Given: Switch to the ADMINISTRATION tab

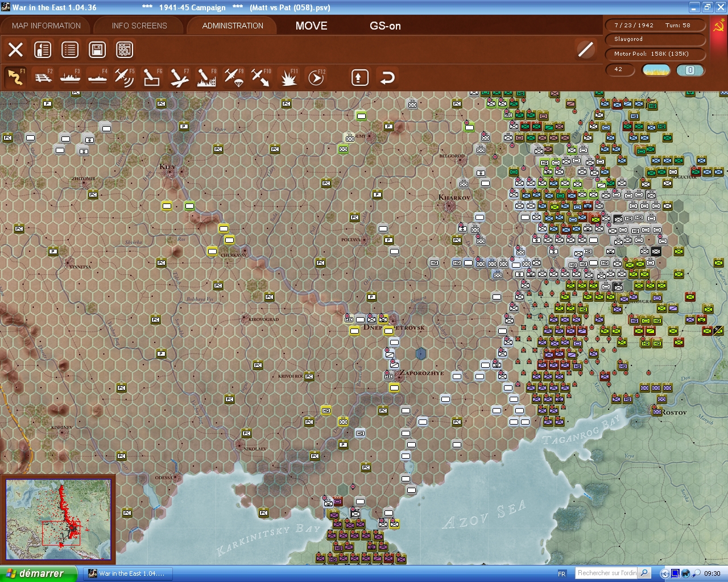Looking at the screenshot, I should click(x=233, y=26).
